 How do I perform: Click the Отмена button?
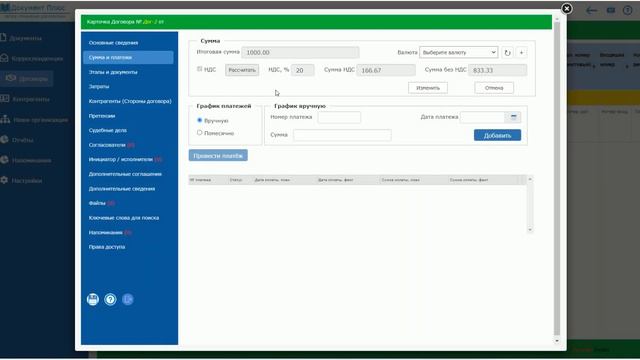tap(494, 88)
